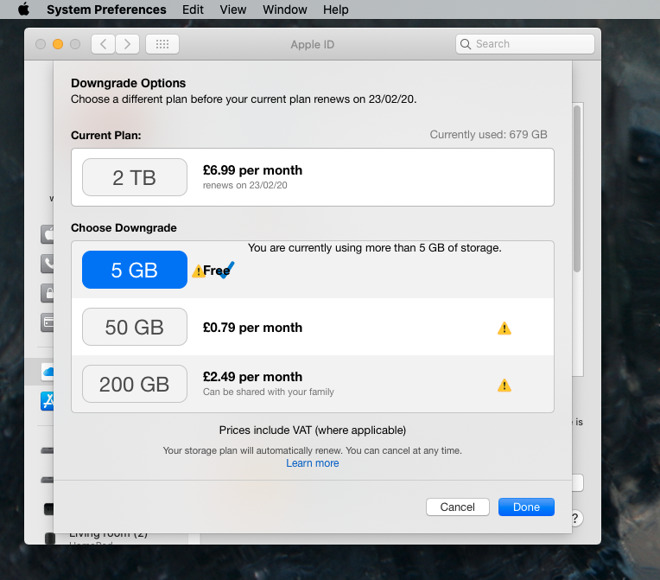660x580 pixels.
Task: Click the warning icon on the 50 GB row
Action: [504, 328]
